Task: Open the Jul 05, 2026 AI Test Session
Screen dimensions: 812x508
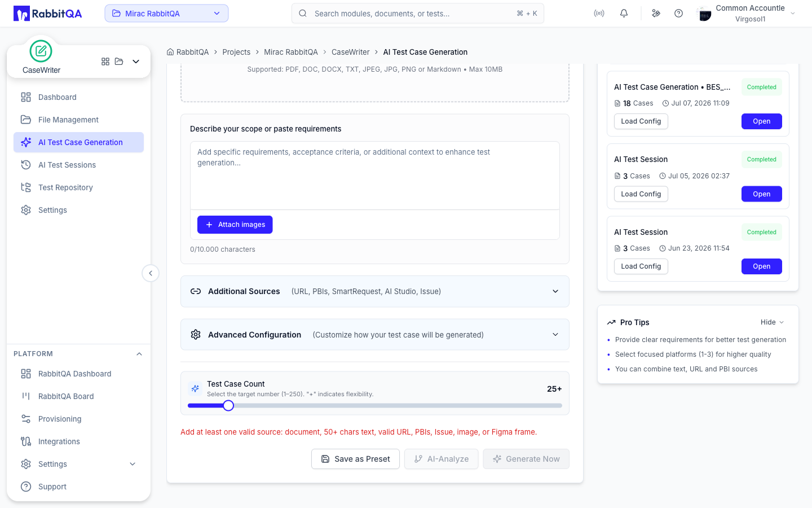Action: pos(762,194)
